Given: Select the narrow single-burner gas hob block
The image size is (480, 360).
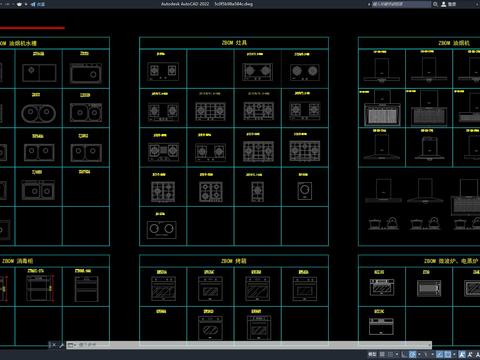Looking at the screenshot, I should pyautogui.click(x=257, y=191).
